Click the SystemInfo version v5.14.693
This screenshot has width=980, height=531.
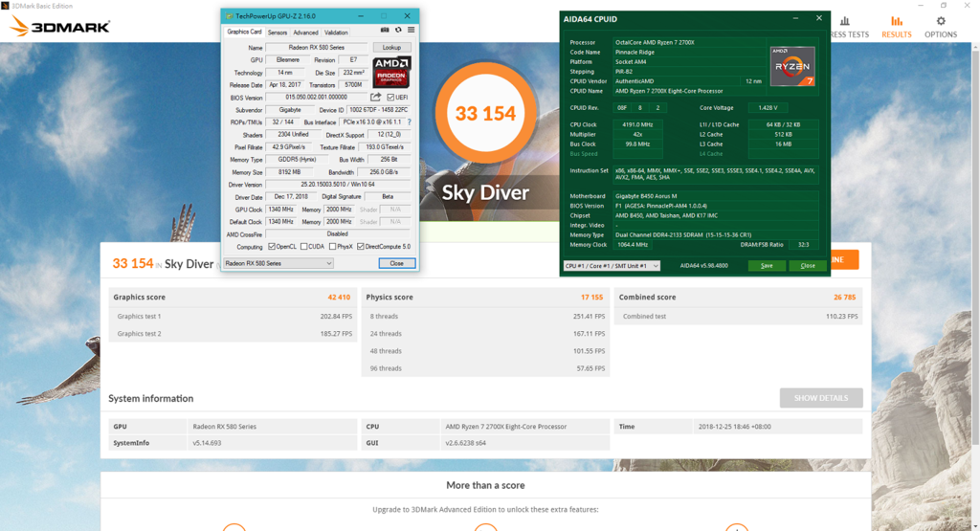click(x=207, y=443)
